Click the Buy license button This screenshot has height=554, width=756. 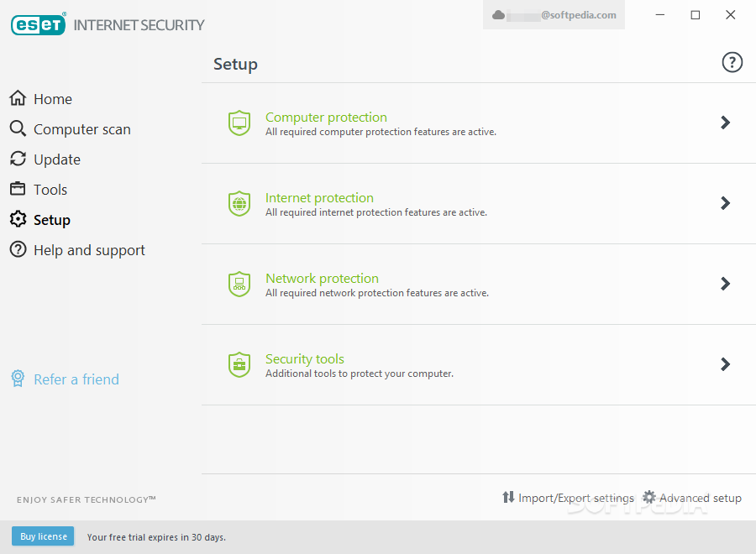coord(43,536)
